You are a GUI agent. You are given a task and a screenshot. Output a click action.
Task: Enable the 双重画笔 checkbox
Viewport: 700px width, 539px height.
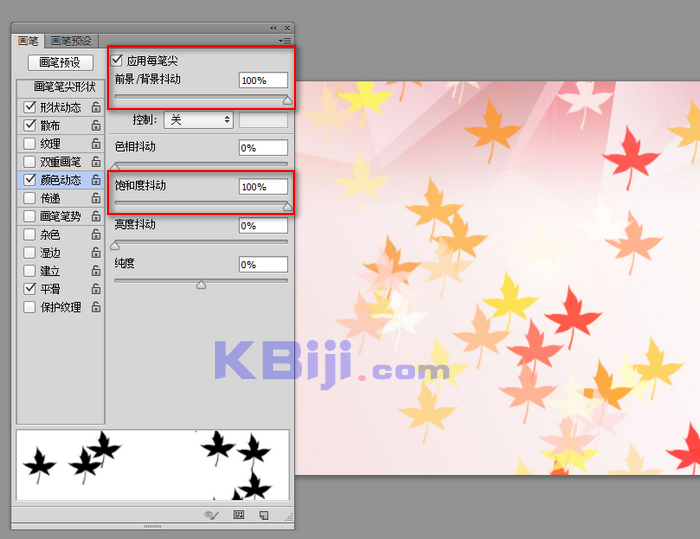(29, 162)
